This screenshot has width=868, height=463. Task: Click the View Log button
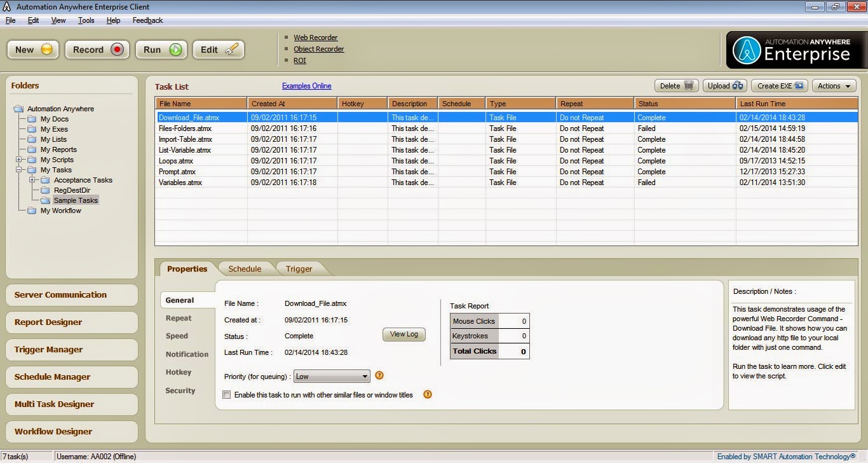click(404, 335)
